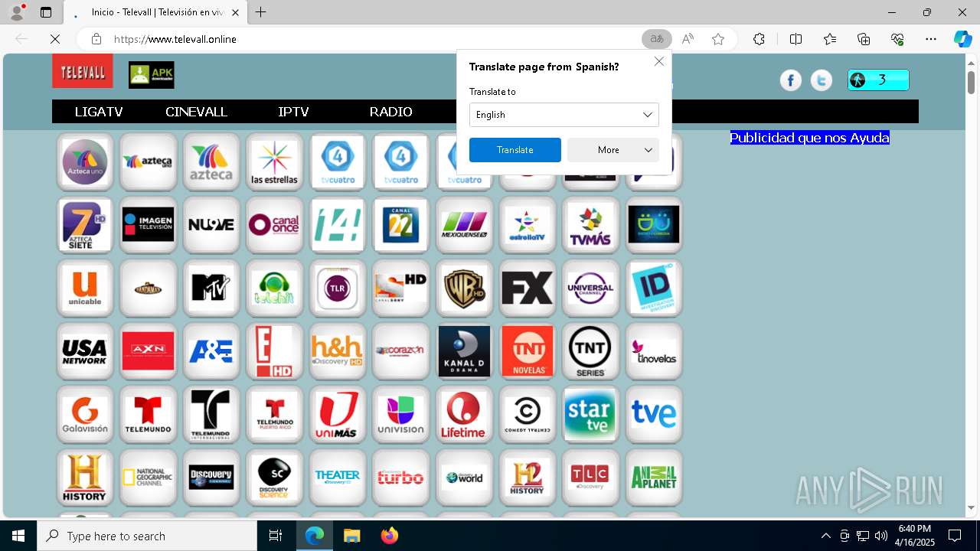This screenshot has height=551, width=980.
Task: Close the Translate page popup
Action: pos(659,61)
